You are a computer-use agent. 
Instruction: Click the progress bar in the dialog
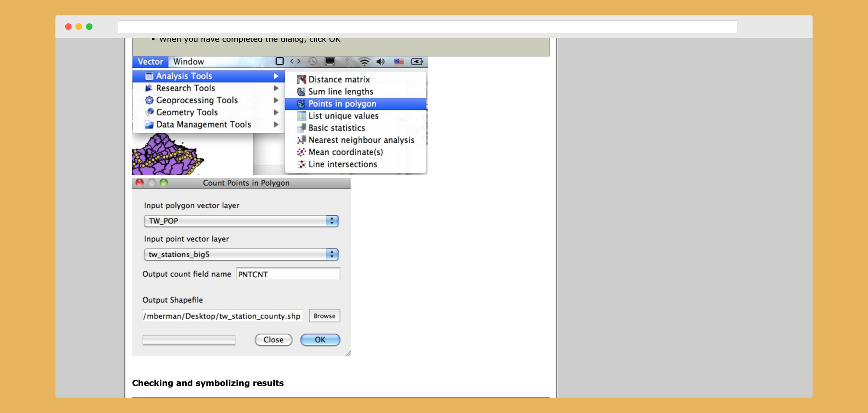pos(189,340)
